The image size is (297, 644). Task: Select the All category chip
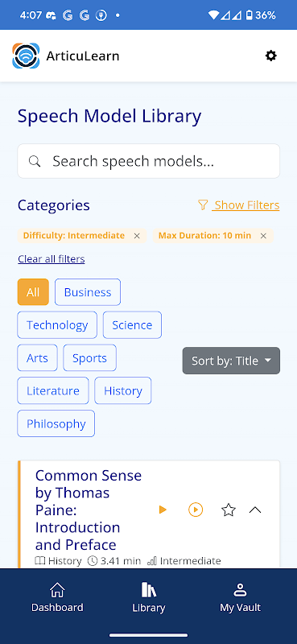coord(33,292)
